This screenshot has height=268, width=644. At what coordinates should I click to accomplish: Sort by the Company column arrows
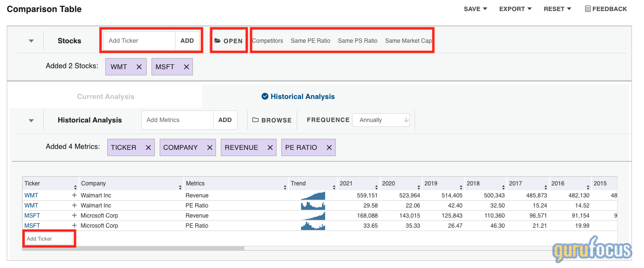[181, 187]
